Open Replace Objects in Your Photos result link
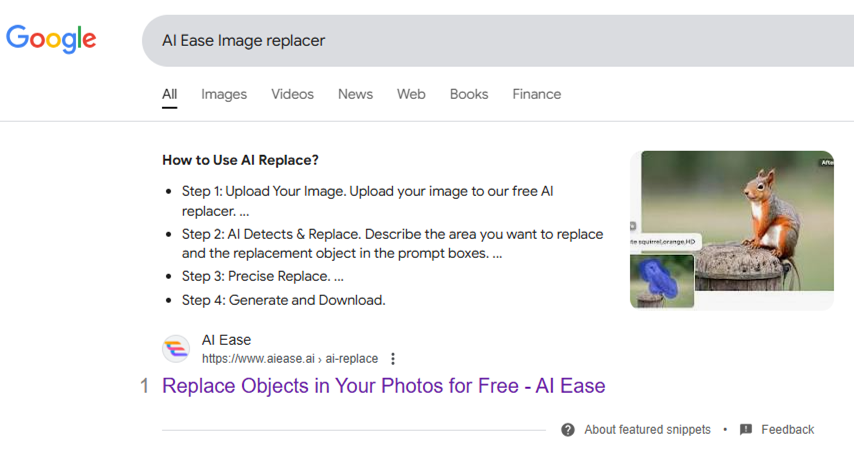 (383, 386)
